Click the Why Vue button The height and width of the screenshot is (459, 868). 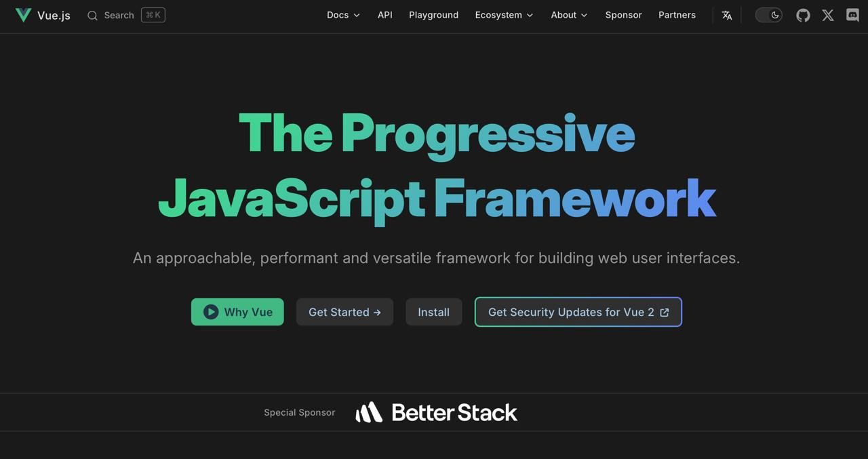(237, 312)
